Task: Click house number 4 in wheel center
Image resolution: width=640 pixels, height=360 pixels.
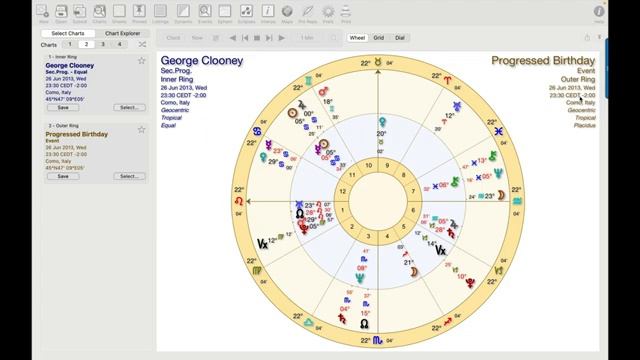Action: point(387,236)
